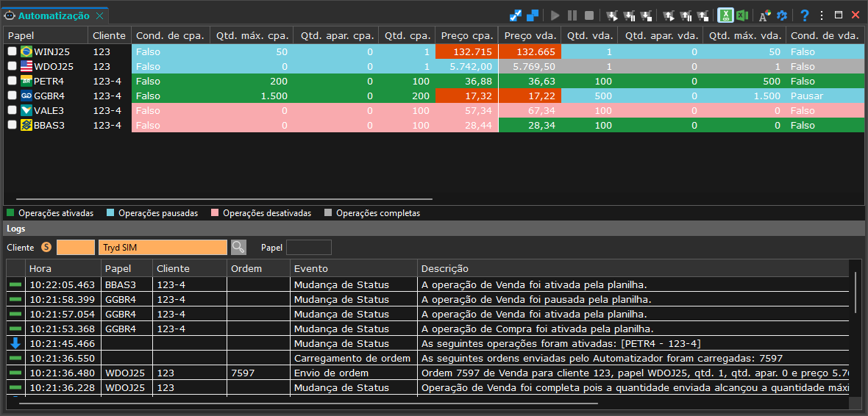Click the Evento column header in Logs

353,269
